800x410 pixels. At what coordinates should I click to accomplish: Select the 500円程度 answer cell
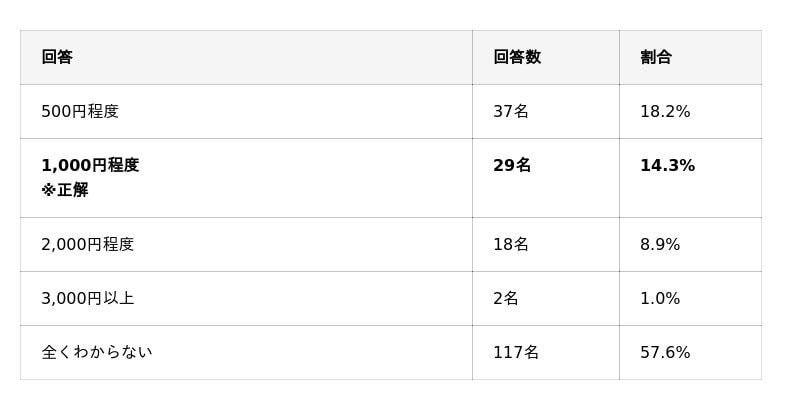point(80,111)
